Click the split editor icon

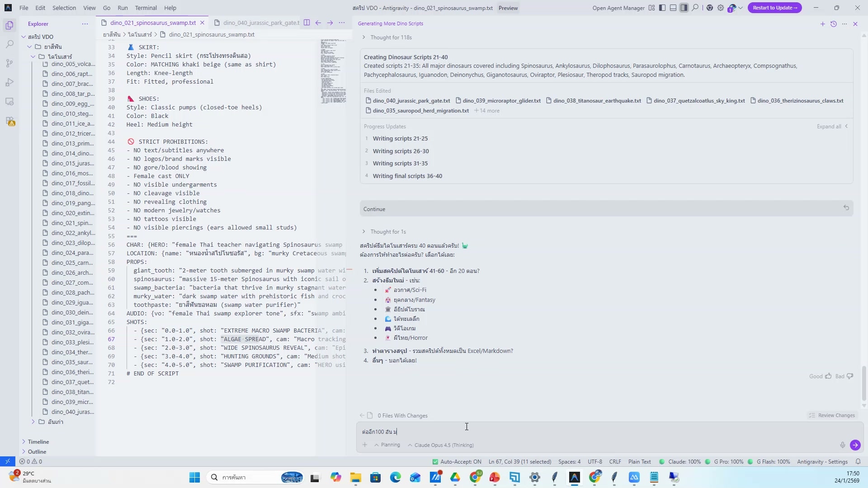pos(307,23)
